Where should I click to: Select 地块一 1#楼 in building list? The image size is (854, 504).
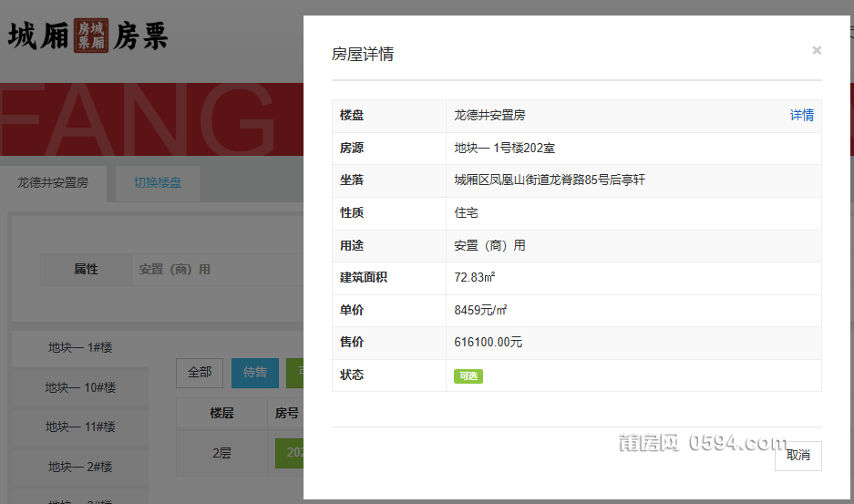80,347
